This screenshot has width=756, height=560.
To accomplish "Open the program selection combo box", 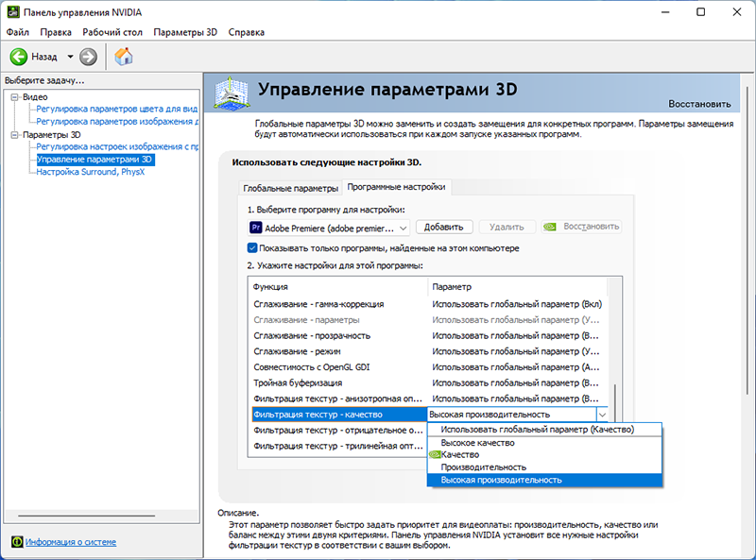I will [x=329, y=228].
